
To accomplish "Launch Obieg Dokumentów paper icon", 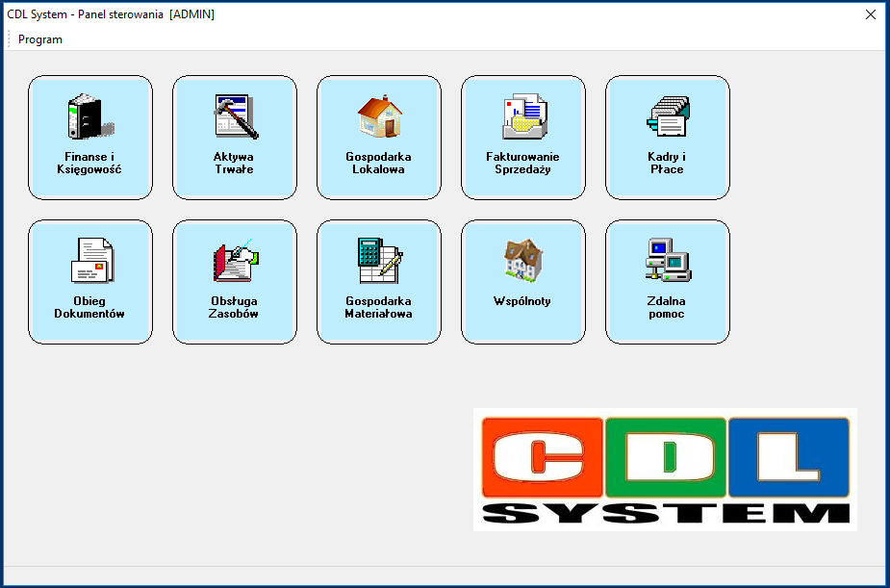I will click(89, 261).
